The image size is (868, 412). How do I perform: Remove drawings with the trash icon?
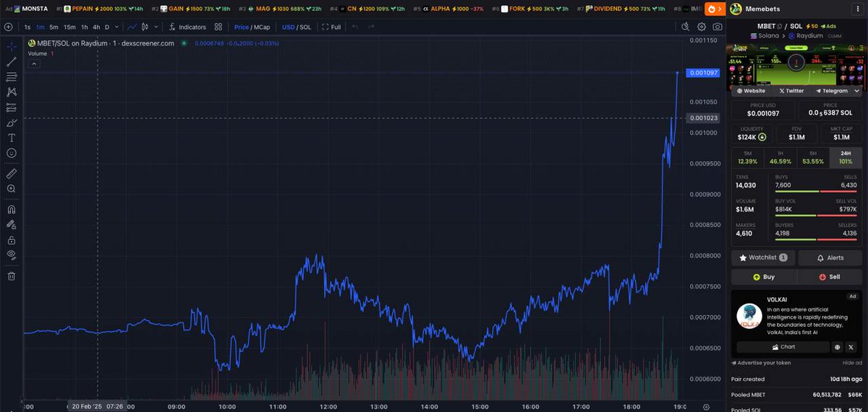12,275
